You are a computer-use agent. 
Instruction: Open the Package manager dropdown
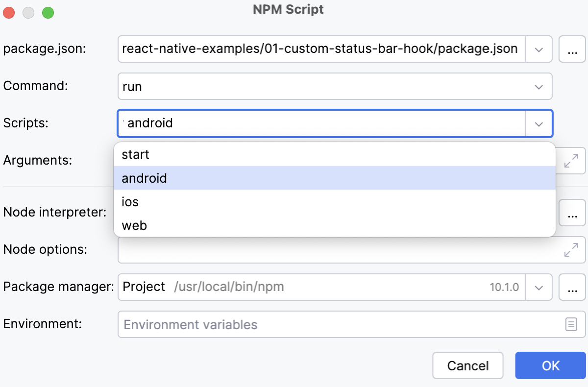point(539,287)
